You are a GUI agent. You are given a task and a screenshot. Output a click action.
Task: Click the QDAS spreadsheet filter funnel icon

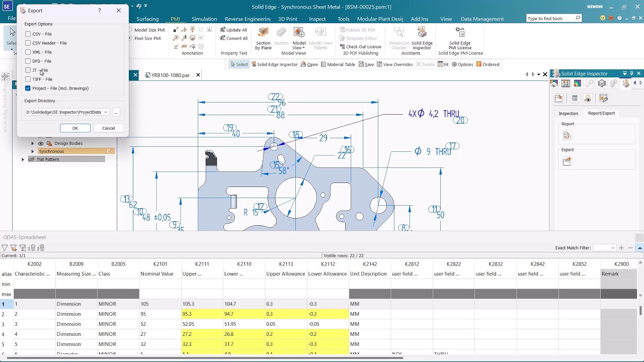(x=5, y=247)
